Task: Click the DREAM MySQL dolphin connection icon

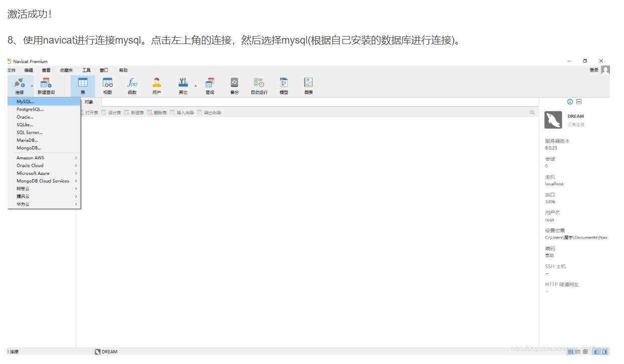Action: (x=553, y=120)
